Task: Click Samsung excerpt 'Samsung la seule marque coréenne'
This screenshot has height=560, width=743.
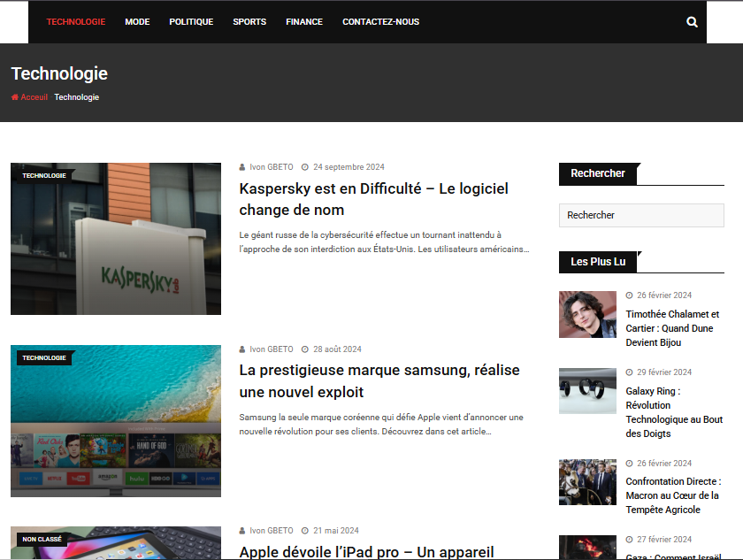Action: pos(381,425)
